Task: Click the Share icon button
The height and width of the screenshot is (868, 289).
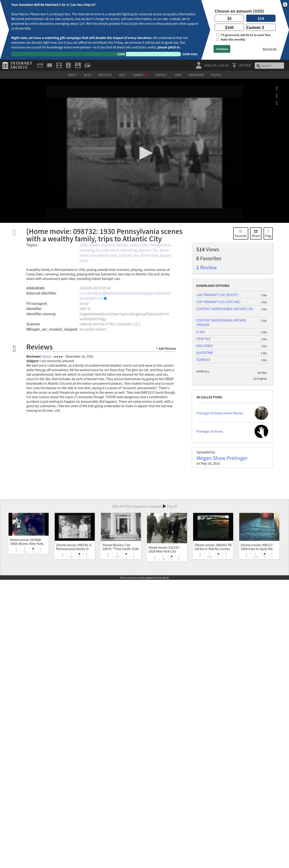Action: click(x=256, y=233)
